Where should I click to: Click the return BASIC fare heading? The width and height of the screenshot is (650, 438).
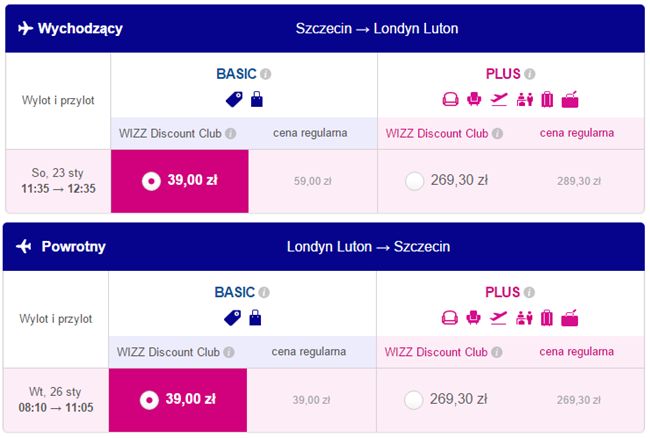[x=235, y=293]
